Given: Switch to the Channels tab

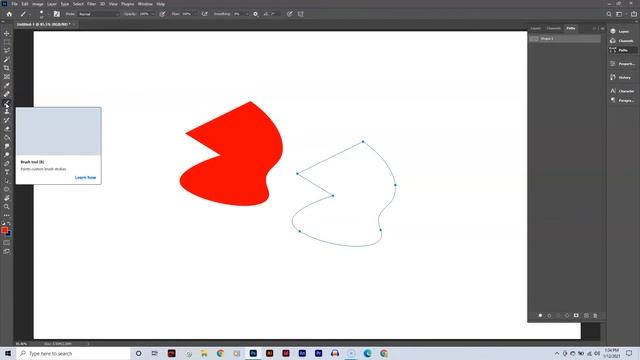Looking at the screenshot, I should [x=553, y=28].
